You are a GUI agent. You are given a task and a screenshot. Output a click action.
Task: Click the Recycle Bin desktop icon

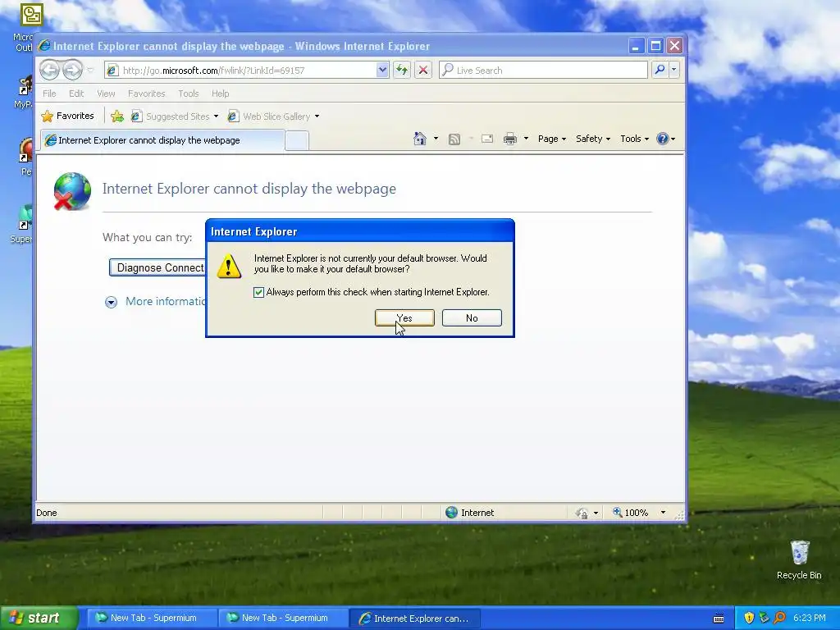tap(799, 559)
